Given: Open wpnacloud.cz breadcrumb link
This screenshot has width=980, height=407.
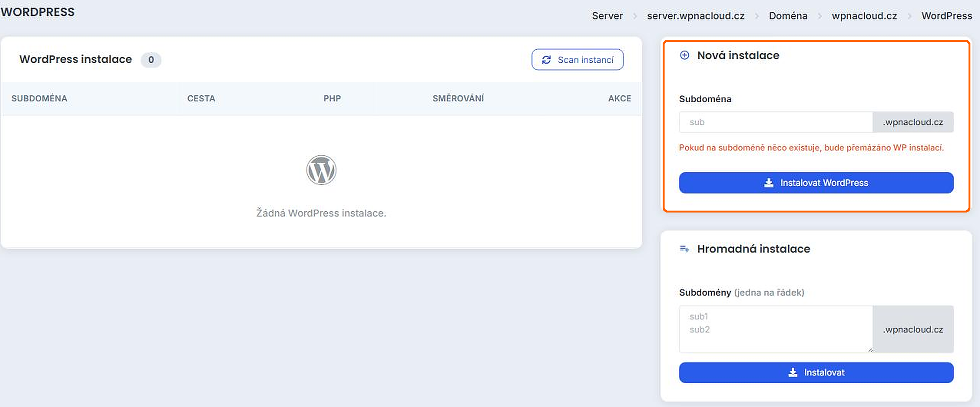Looking at the screenshot, I should coord(864,16).
